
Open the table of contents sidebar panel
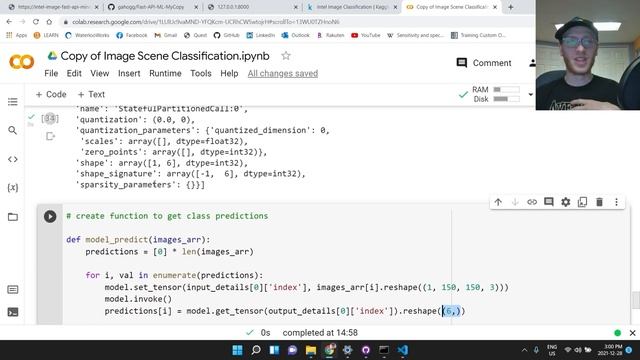pos(13,102)
